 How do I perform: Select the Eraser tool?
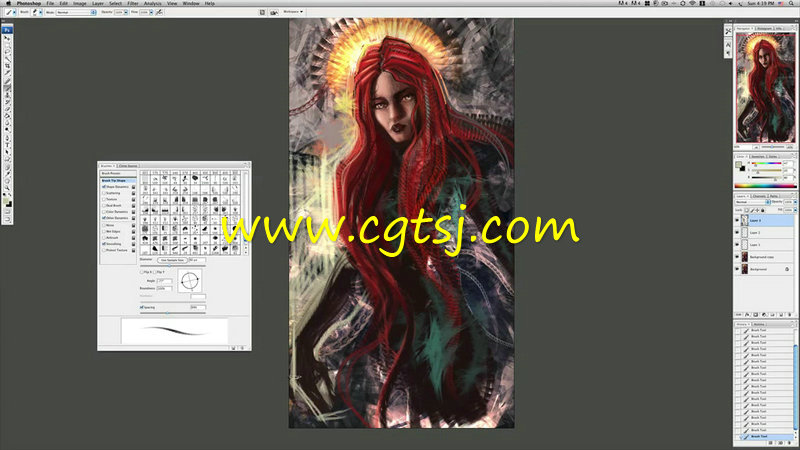tap(7, 109)
